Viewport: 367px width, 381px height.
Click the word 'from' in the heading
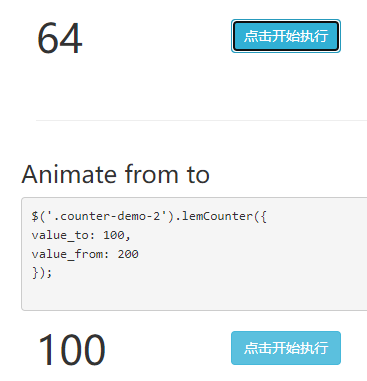[152, 174]
